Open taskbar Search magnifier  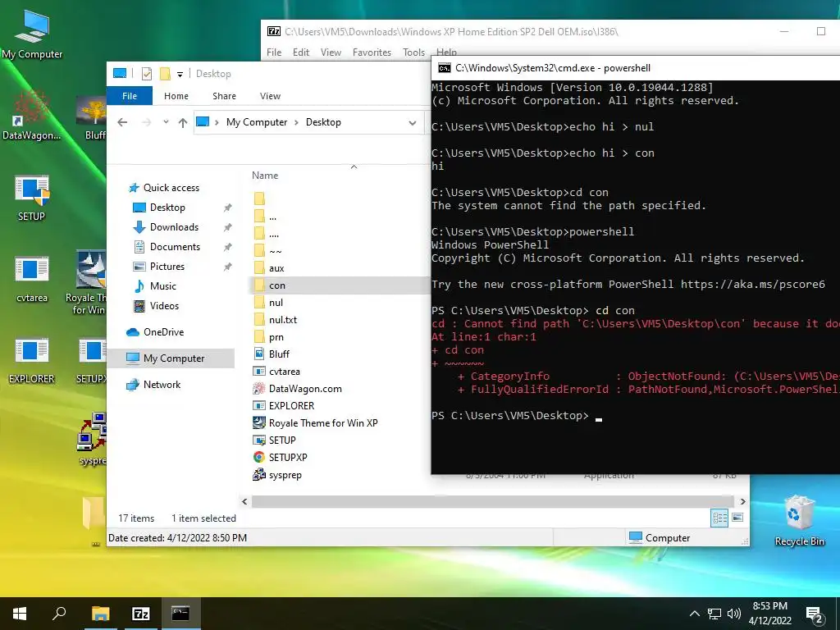59,614
